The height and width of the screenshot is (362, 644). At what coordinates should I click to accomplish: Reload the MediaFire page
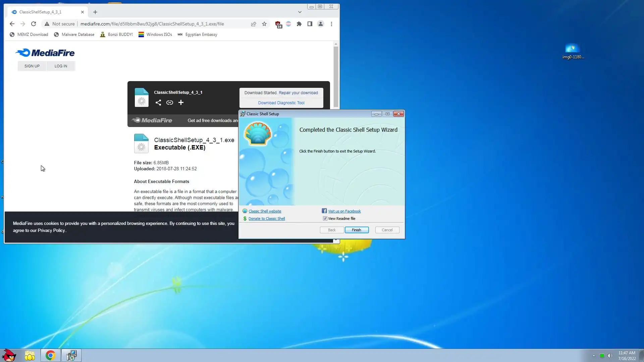[34, 24]
